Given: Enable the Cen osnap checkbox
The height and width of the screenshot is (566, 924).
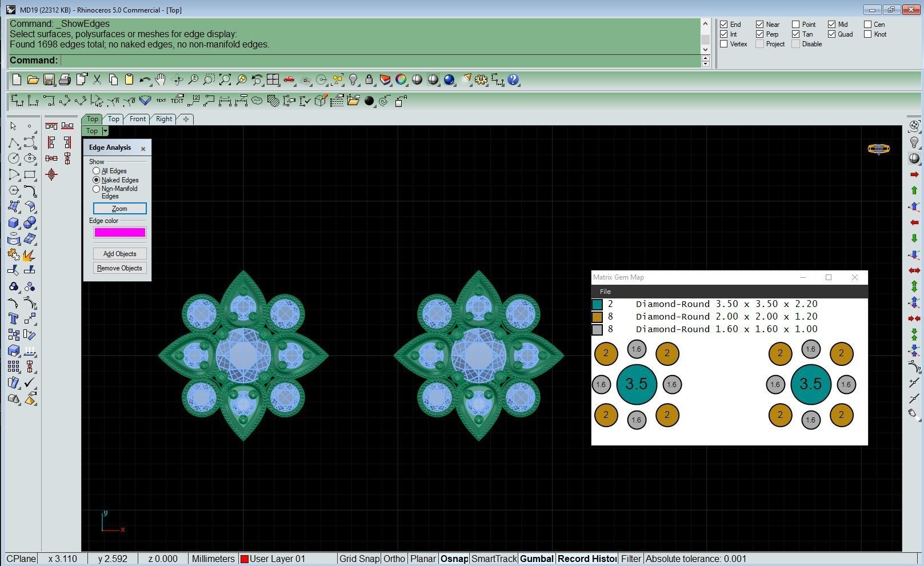Looking at the screenshot, I should click(x=867, y=25).
